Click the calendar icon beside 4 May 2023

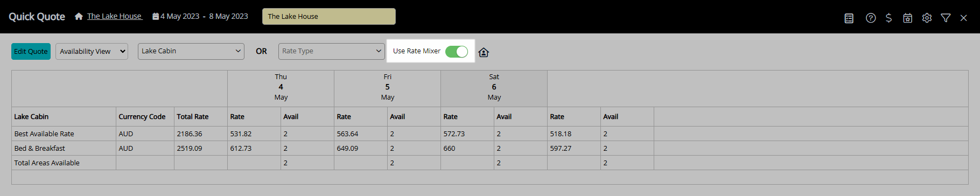156,16
